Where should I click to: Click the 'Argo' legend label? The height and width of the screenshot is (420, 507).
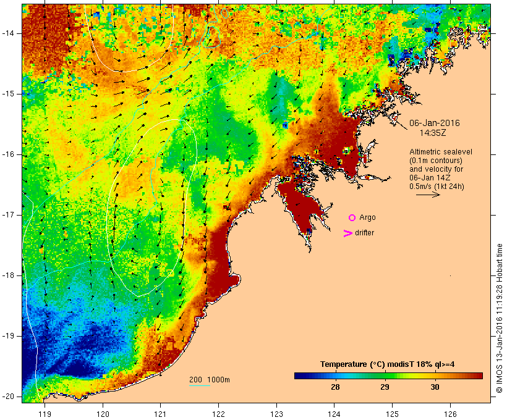pyautogui.click(x=367, y=217)
